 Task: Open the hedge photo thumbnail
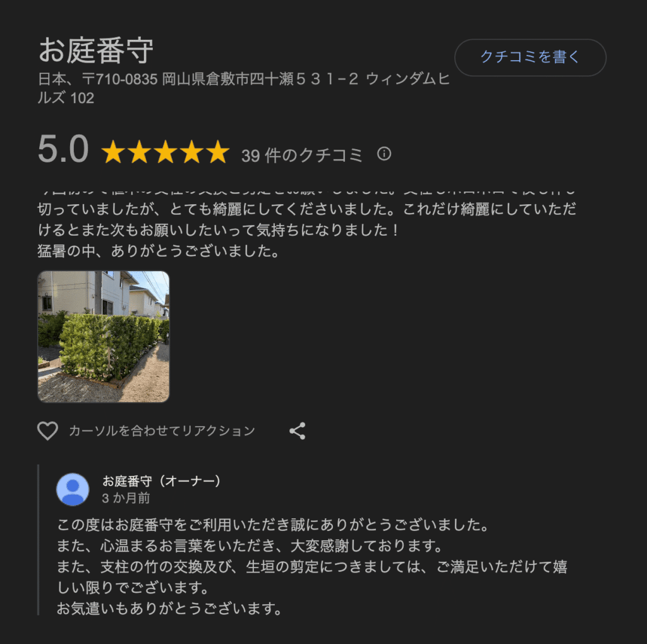pos(104,336)
